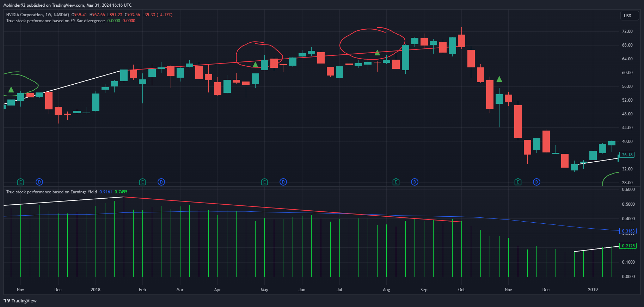
Task: Click the green triangle inside the green circle
Action: (x=11, y=90)
